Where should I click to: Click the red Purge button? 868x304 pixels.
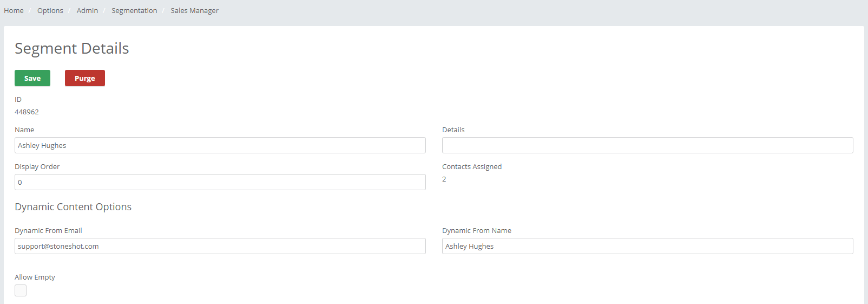pyautogui.click(x=85, y=78)
